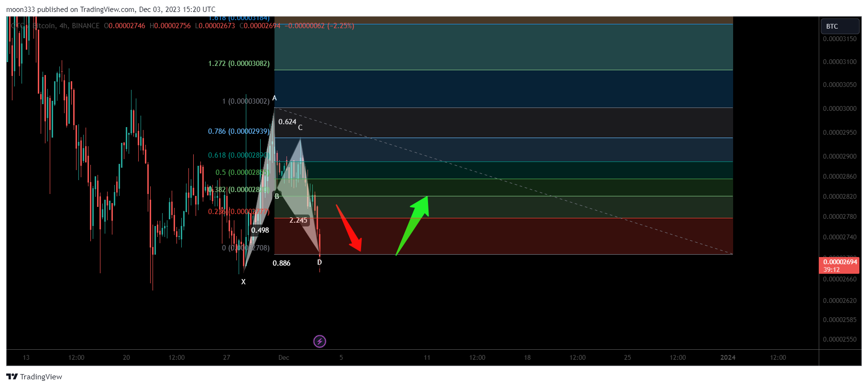The image size is (868, 387).
Task: Click pattern point label C
Action: 300,128
